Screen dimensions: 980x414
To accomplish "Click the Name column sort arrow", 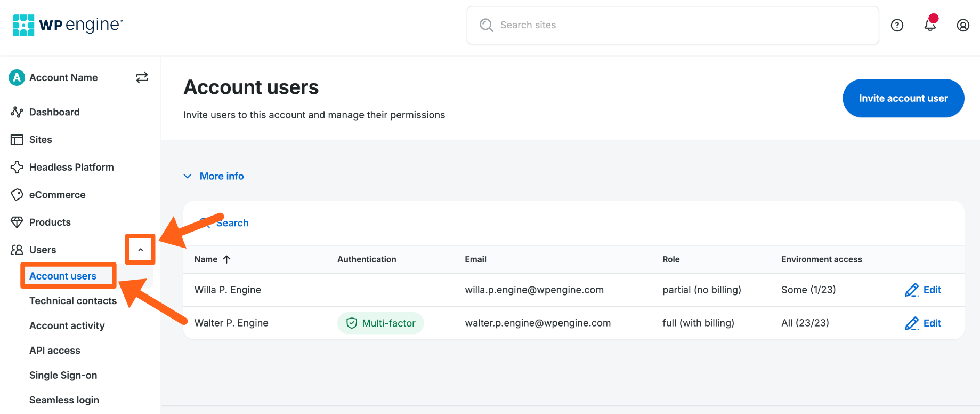I will point(227,259).
